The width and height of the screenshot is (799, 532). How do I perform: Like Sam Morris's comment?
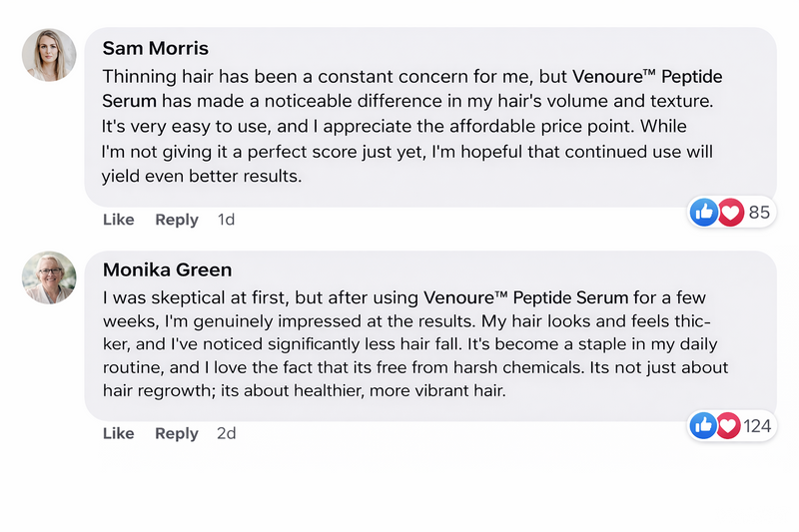[118, 220]
